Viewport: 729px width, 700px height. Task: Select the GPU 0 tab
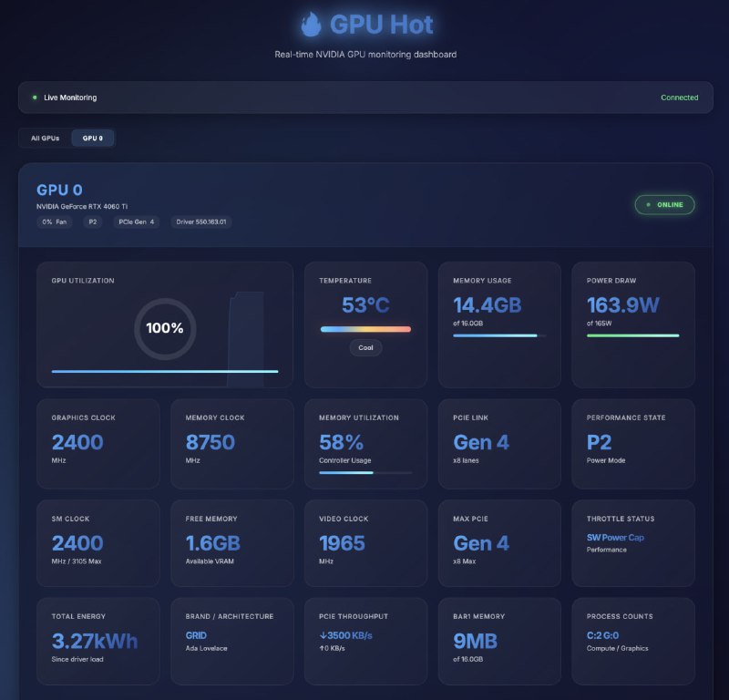(94, 138)
